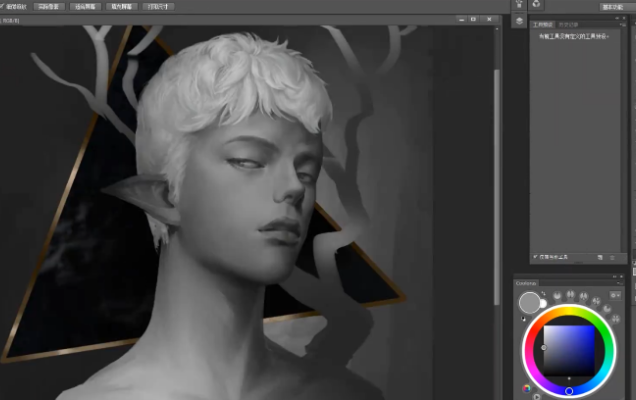Click the large foreground color circle in Coolorus

(x=530, y=301)
